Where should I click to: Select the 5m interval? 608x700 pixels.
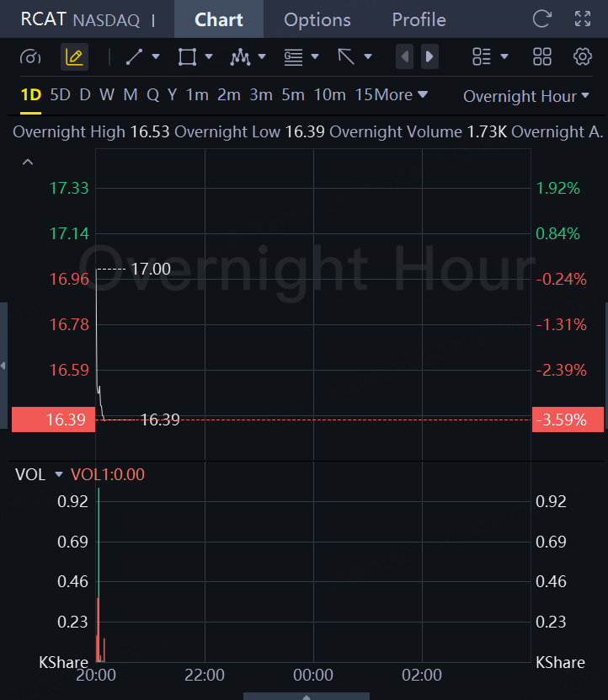click(292, 95)
